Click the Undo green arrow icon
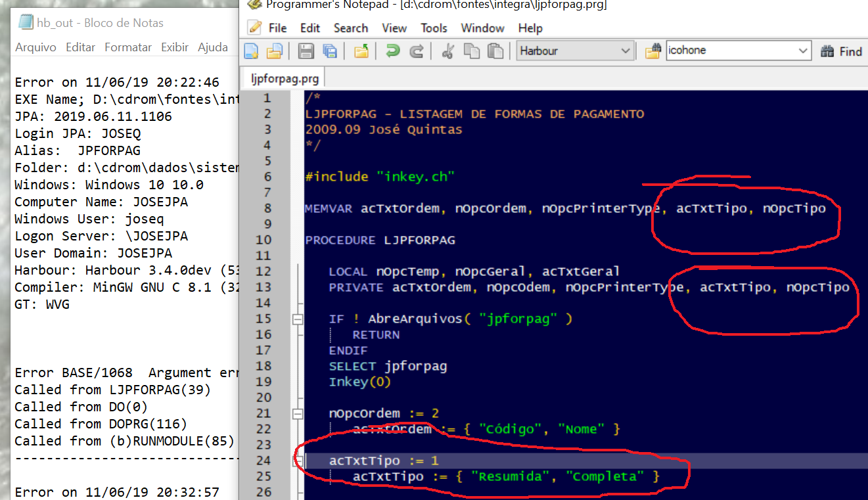The height and width of the screenshot is (500, 868). pyautogui.click(x=393, y=51)
